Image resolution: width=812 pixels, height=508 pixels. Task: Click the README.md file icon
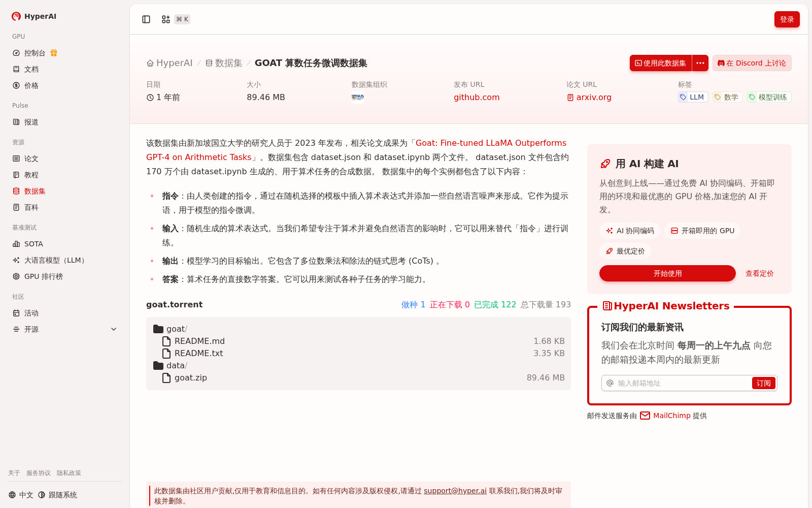point(166,341)
